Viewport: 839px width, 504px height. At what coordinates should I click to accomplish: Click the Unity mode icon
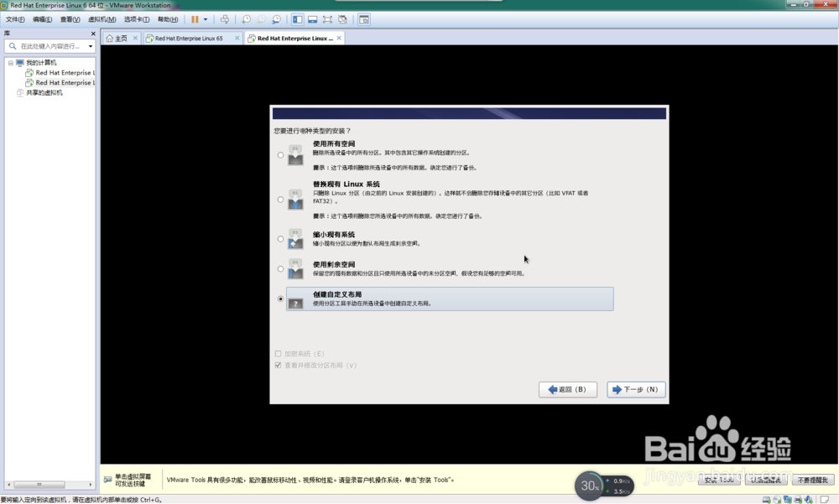[342, 19]
